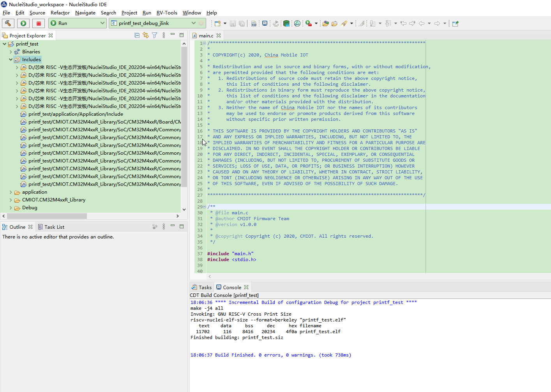Click the green database stack icon
The width and height of the screenshot is (551, 392).
pos(286,23)
